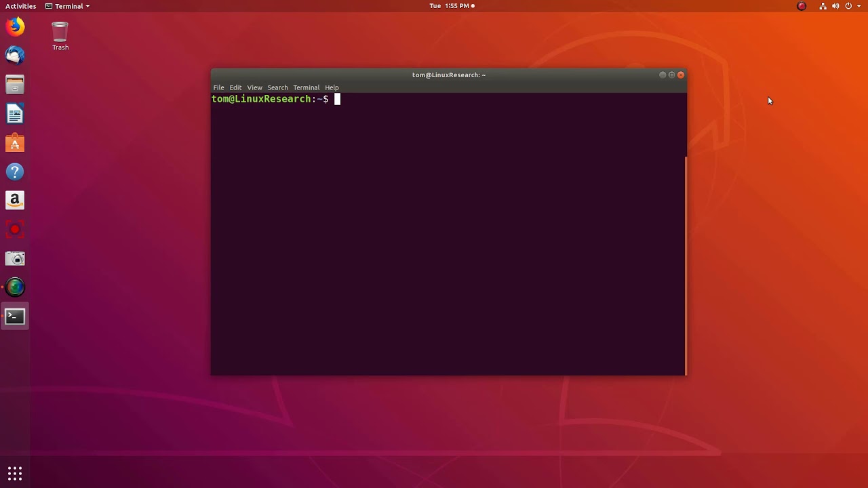Open the Files manager dock icon
This screenshot has width=868, height=488.
point(15,85)
